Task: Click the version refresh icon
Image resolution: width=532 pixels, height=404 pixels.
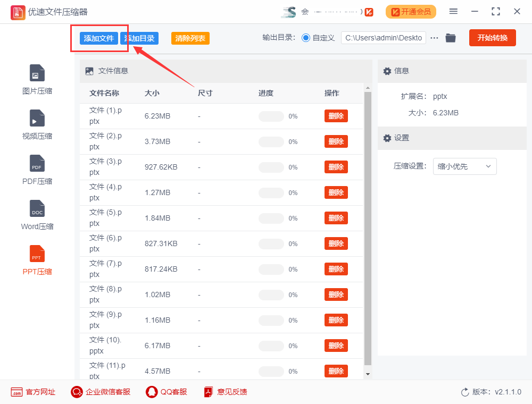Action: (x=465, y=392)
